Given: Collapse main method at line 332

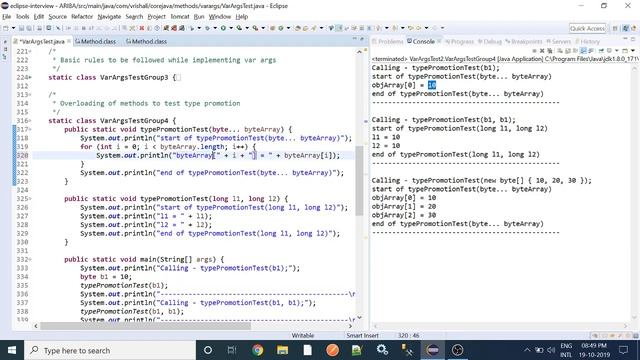Looking at the screenshot, I should [x=30, y=260].
